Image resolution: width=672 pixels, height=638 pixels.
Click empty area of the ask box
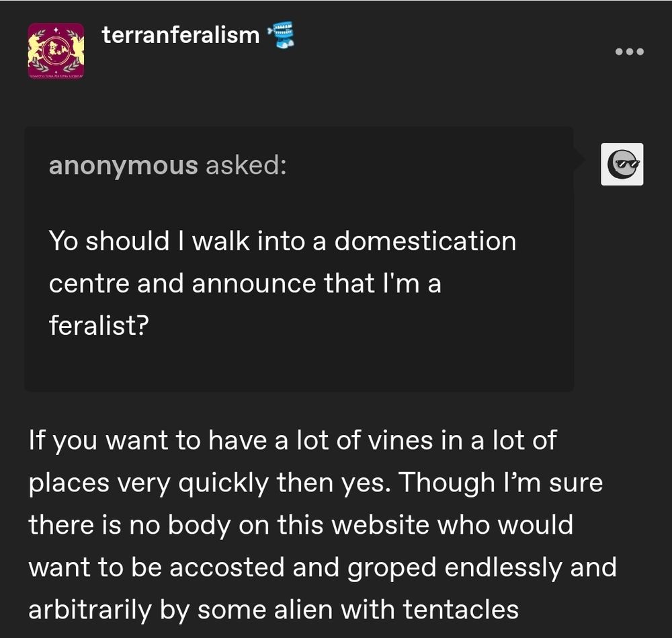403,356
